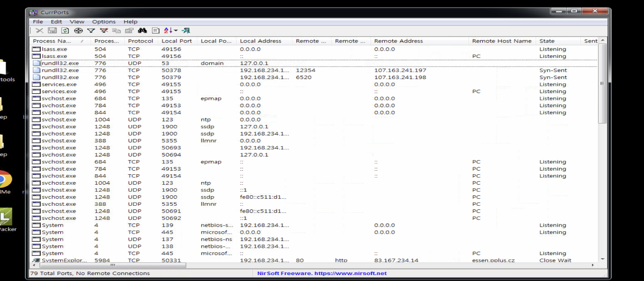Click the Exit door toolbar icon
This screenshot has height=281, width=644.
pos(186,31)
